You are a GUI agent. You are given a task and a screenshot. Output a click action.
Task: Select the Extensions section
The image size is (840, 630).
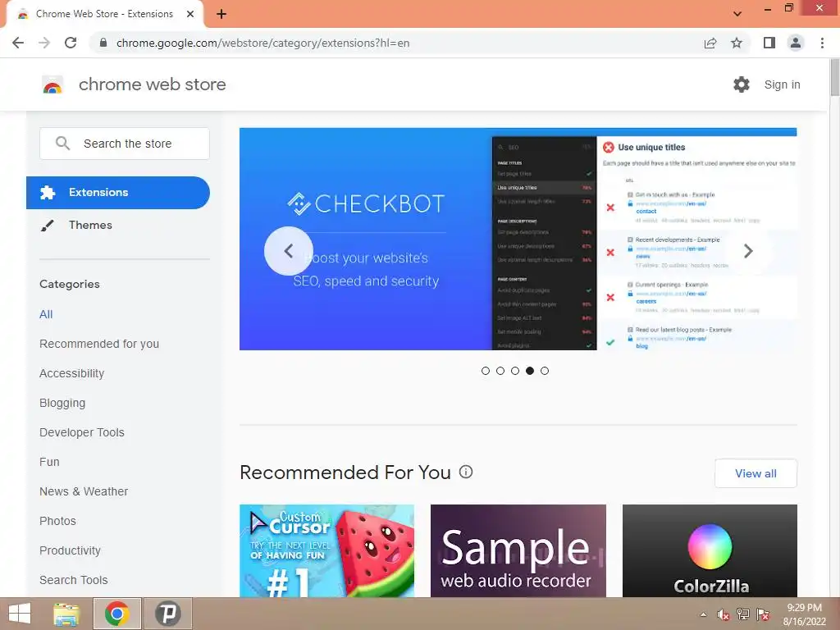(x=118, y=192)
